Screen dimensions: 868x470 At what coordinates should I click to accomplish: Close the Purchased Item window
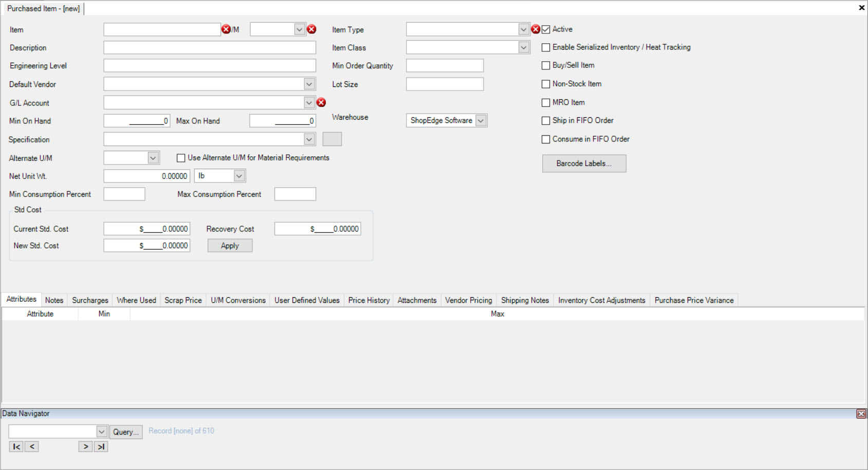[x=861, y=8]
